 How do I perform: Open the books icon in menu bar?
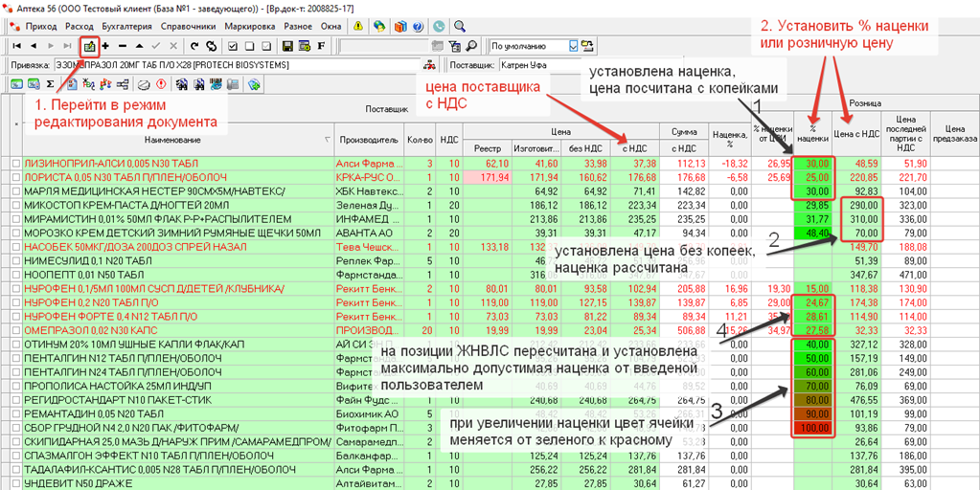[400, 26]
